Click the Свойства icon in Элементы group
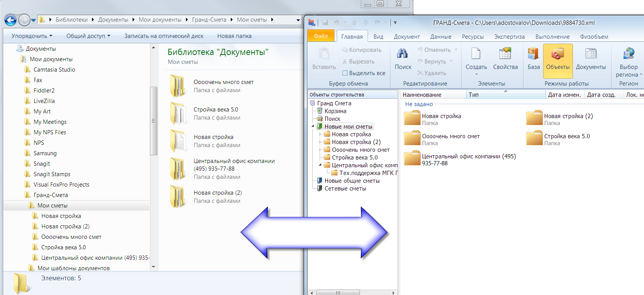This screenshot has height=295, width=644. 505,53
